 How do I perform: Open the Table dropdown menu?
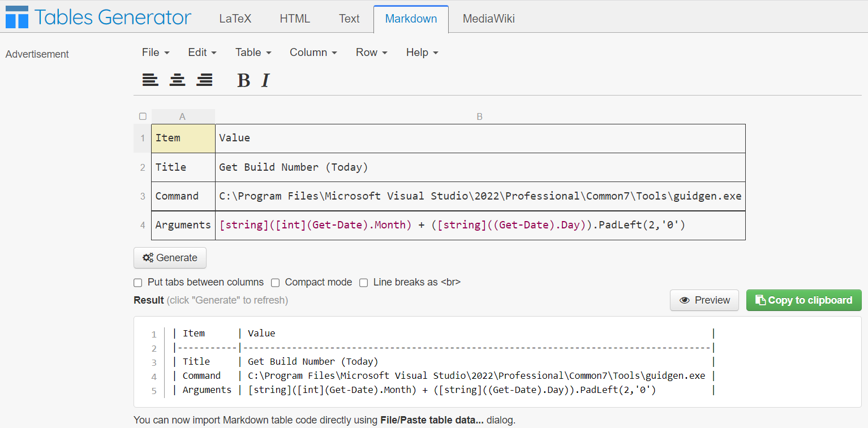253,53
